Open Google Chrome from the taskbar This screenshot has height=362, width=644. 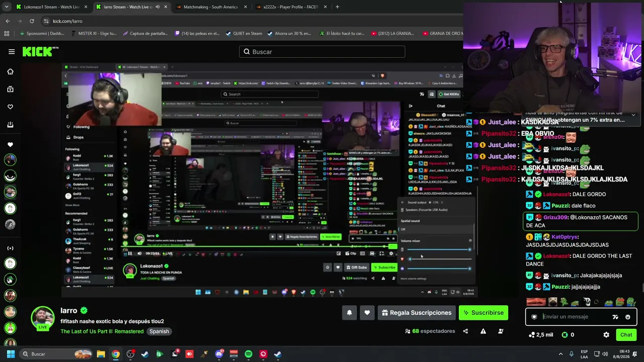coord(116,354)
